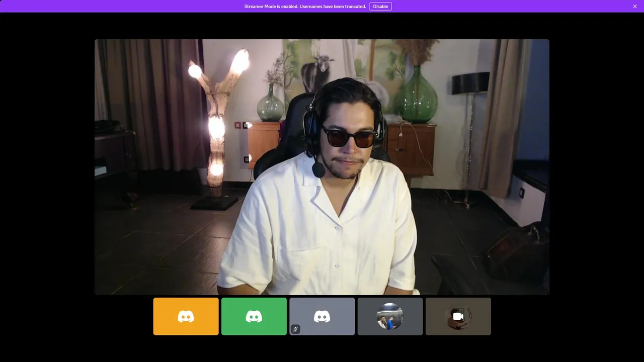Select the orange participant tile
The image size is (644, 362).
click(186, 316)
